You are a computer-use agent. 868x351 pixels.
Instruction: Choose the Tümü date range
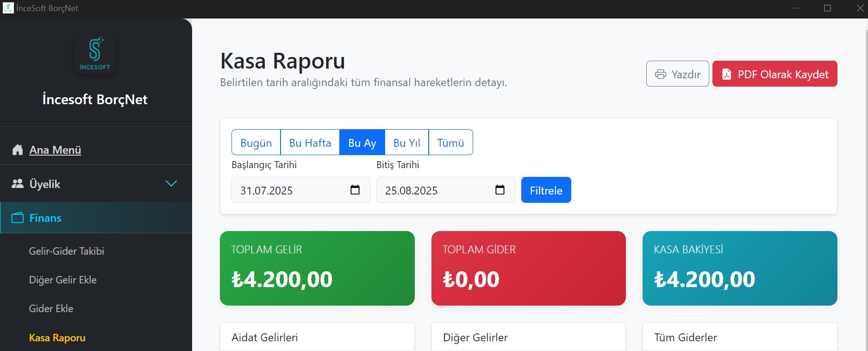450,143
